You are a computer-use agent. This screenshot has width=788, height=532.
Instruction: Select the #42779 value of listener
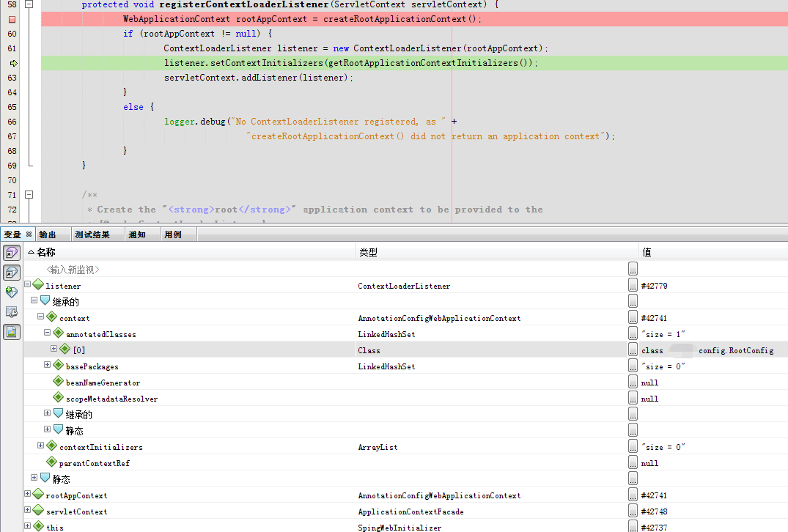655,286
